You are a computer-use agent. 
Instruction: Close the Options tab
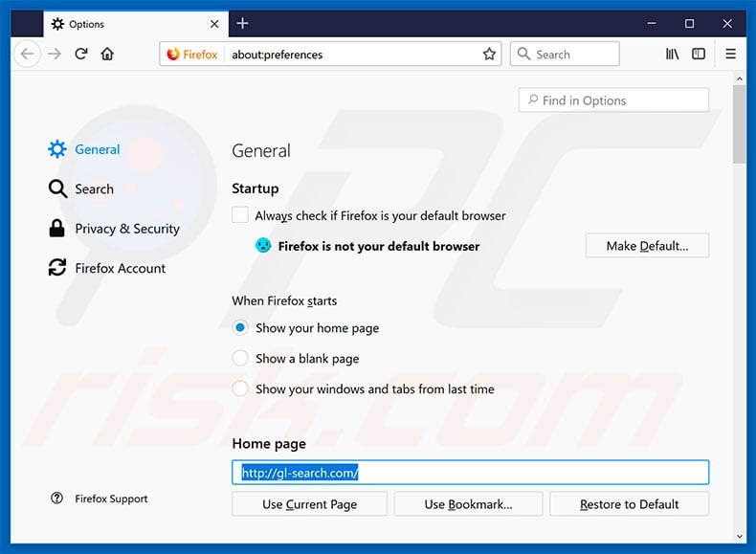coord(214,24)
